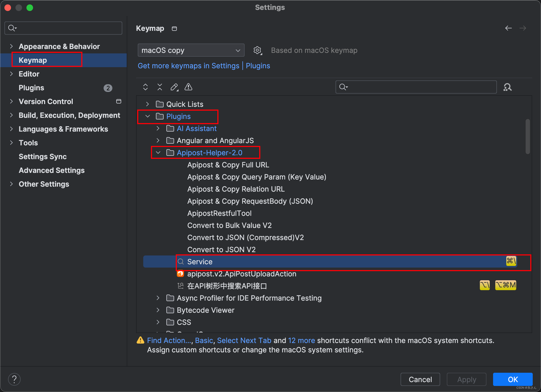Click the keymap tree vertical scrollbar

pyautogui.click(x=528, y=137)
